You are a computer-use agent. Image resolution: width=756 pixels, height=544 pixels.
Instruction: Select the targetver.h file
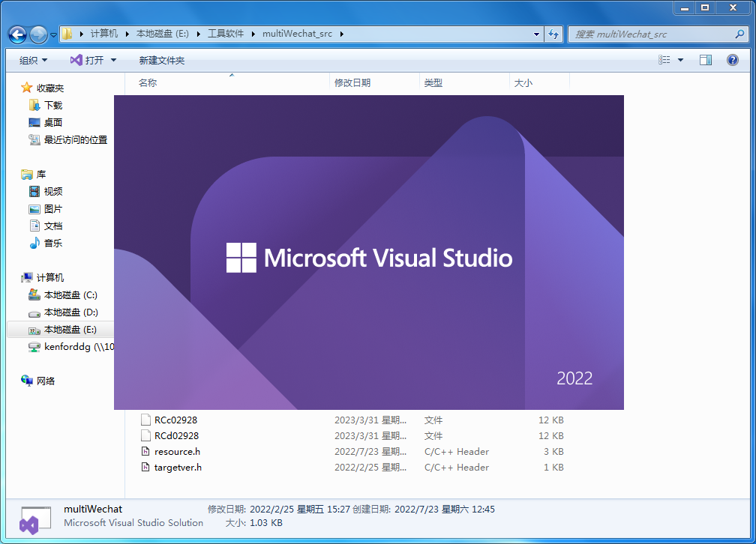178,468
